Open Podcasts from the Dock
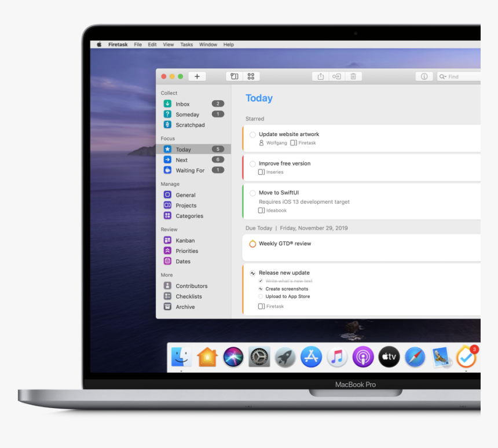This screenshot has height=448, width=498. click(363, 357)
